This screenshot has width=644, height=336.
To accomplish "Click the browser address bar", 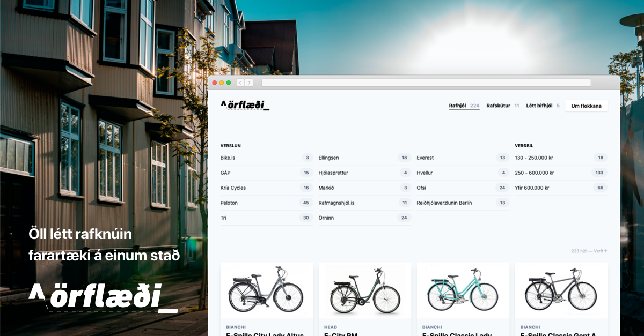I will [426, 83].
